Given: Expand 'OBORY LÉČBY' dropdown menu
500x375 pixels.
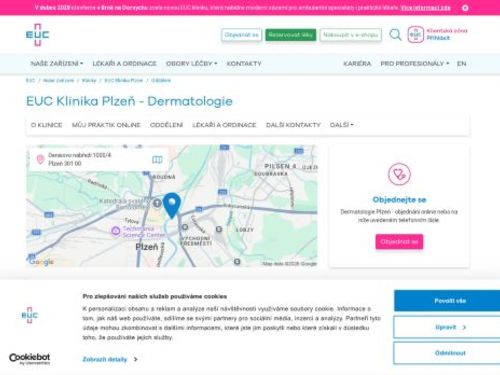Looking at the screenshot, I should click(191, 63).
